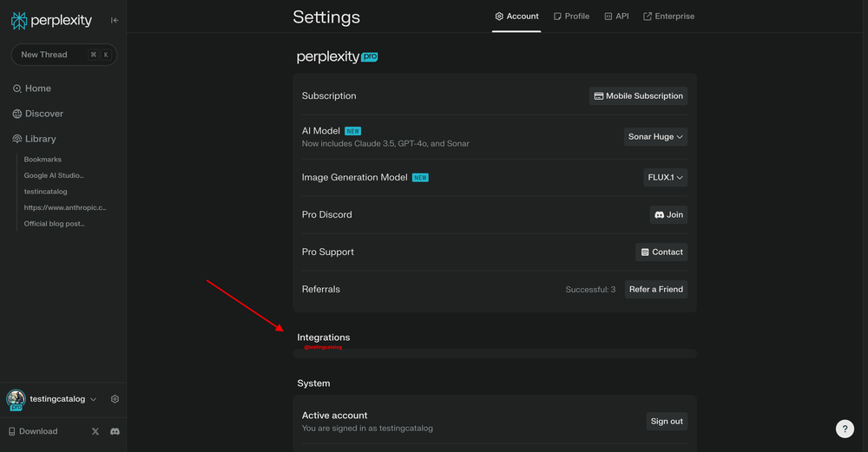Viewport: 868px width, 452px height.
Task: Start a New Thread
Action: (63, 55)
